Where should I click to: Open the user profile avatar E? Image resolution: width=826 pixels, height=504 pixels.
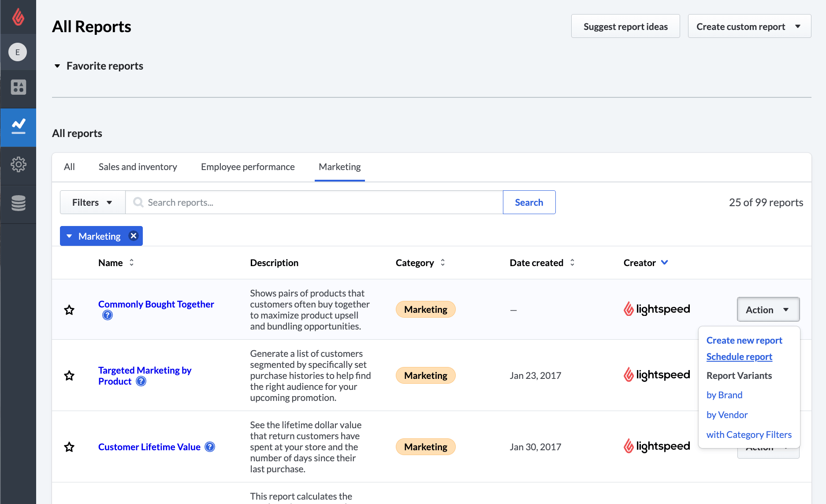point(18,52)
